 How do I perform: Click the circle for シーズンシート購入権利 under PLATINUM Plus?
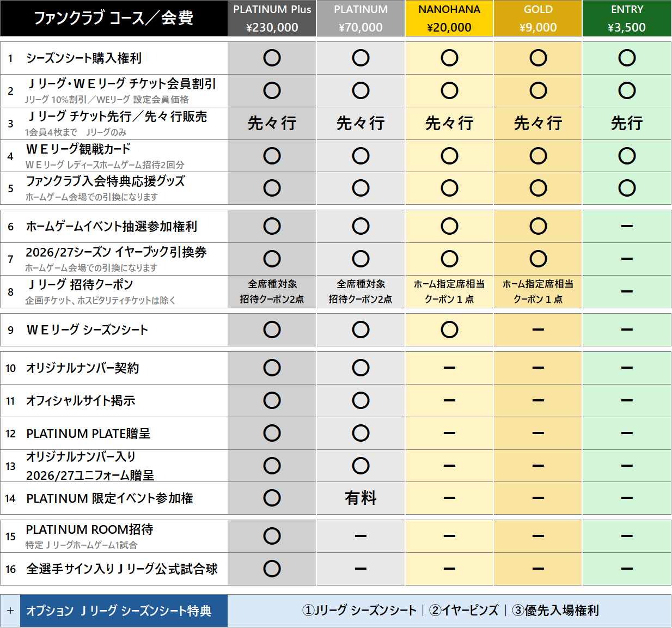(x=272, y=58)
